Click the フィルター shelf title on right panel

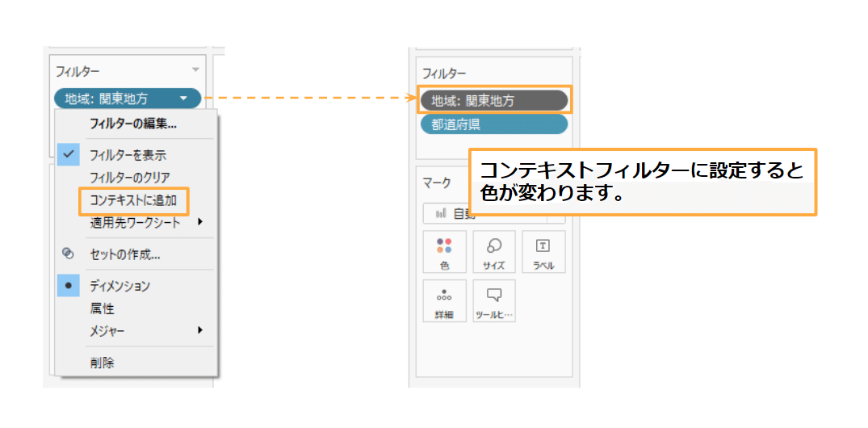click(x=444, y=73)
